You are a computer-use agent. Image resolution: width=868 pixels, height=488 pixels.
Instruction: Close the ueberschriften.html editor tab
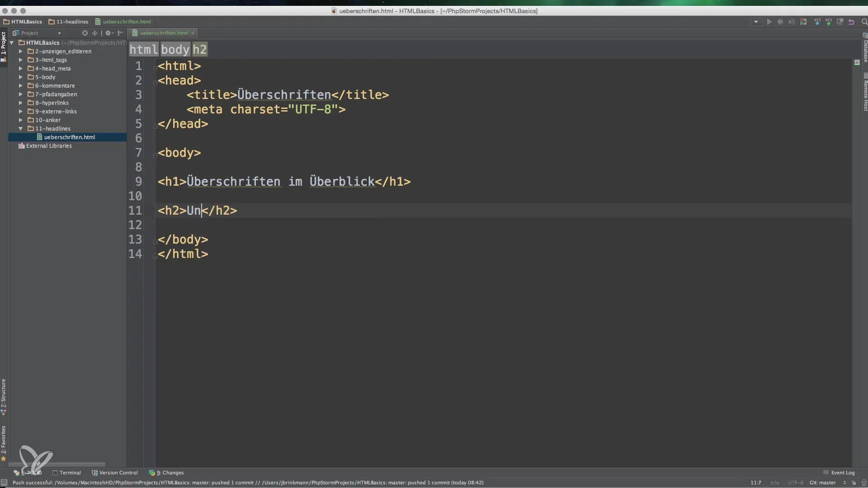click(193, 33)
